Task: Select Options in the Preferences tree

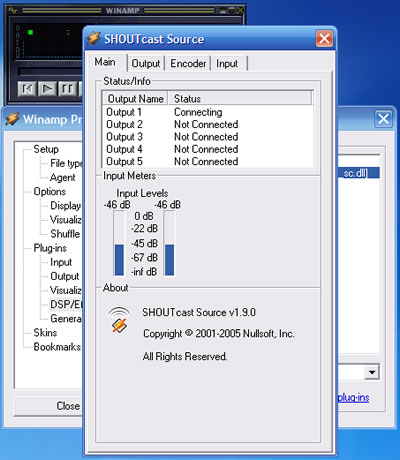Action: [x=50, y=192]
